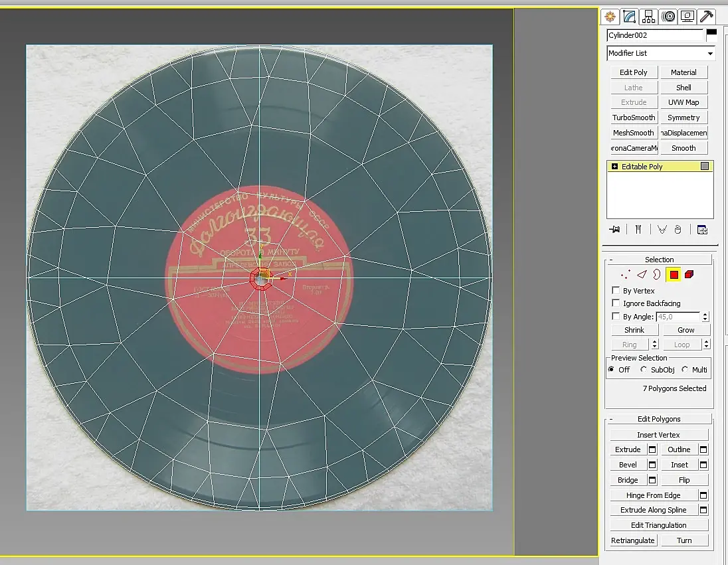Collapse the Edit Polygons rollout
The width and height of the screenshot is (728, 565).
click(x=658, y=419)
